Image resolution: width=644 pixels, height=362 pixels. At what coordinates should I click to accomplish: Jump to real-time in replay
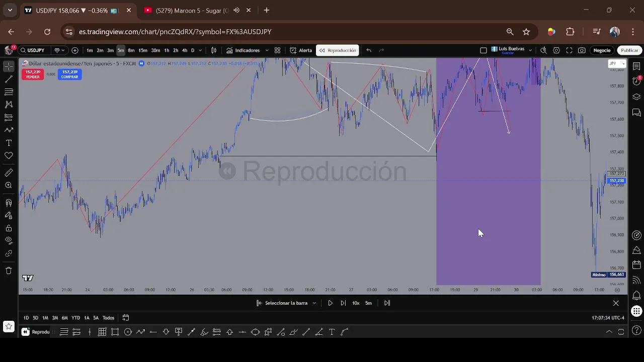point(387,303)
